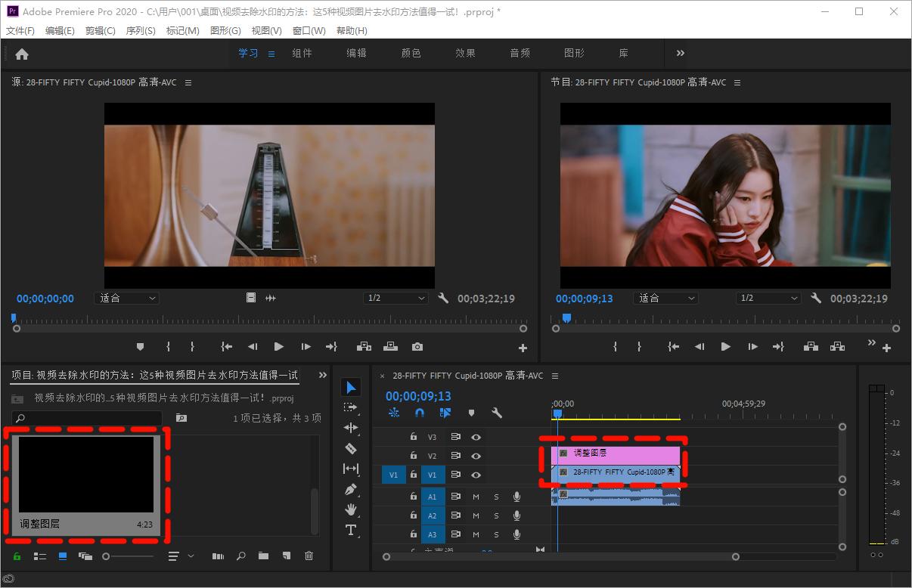Screen dimensions: 912x588
Task: Delete selected item with trash icon
Action: 309,556
